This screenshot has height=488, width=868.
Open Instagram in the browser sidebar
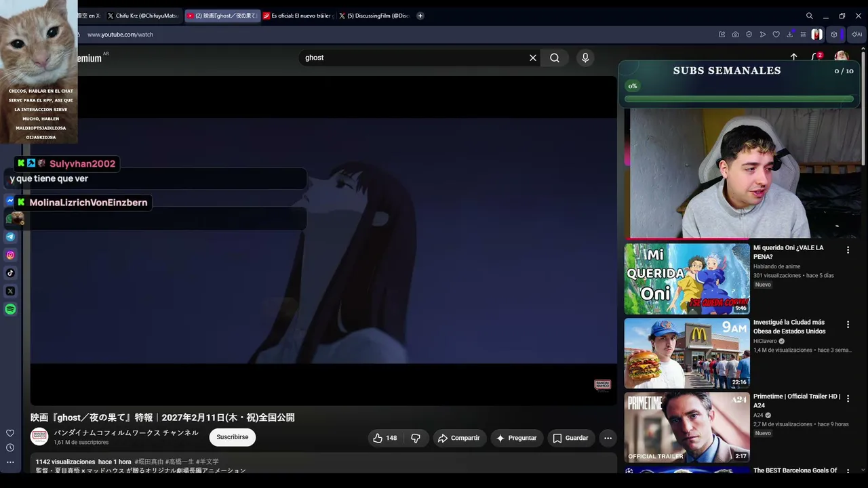pos(10,255)
